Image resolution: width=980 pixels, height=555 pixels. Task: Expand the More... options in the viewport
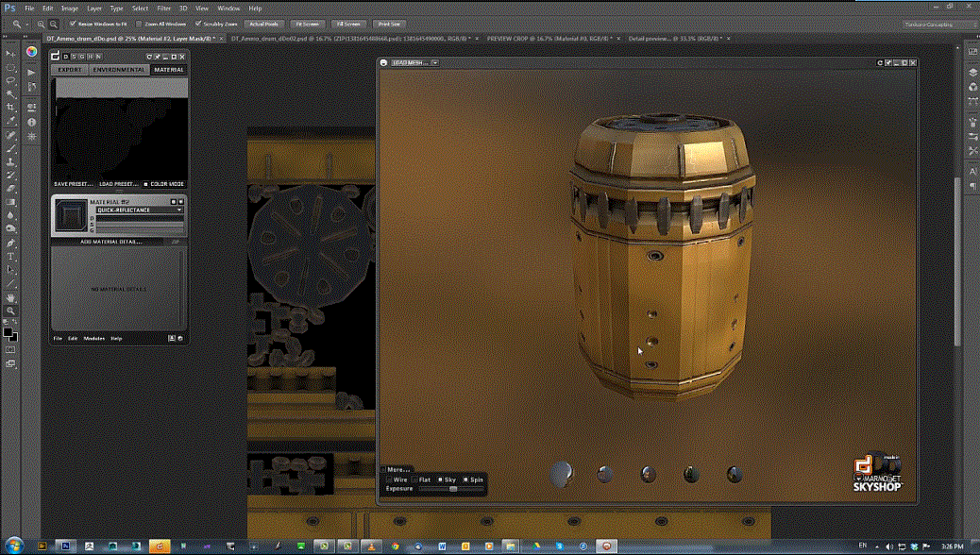[397, 469]
